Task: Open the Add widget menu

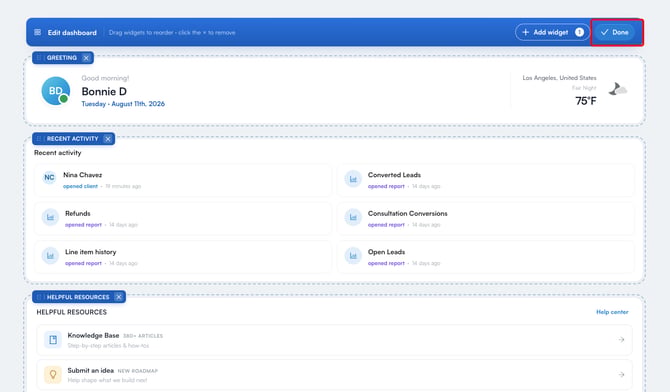Action: click(552, 32)
